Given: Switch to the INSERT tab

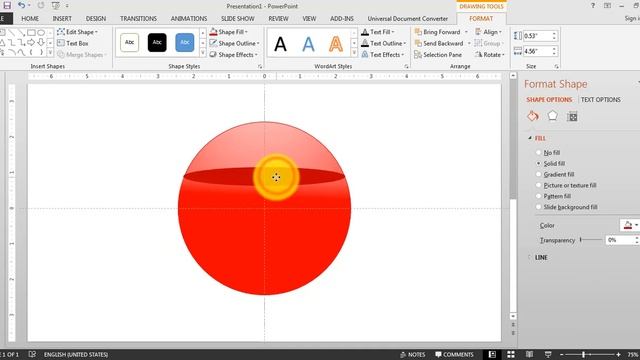Looking at the screenshot, I should tap(62, 19).
